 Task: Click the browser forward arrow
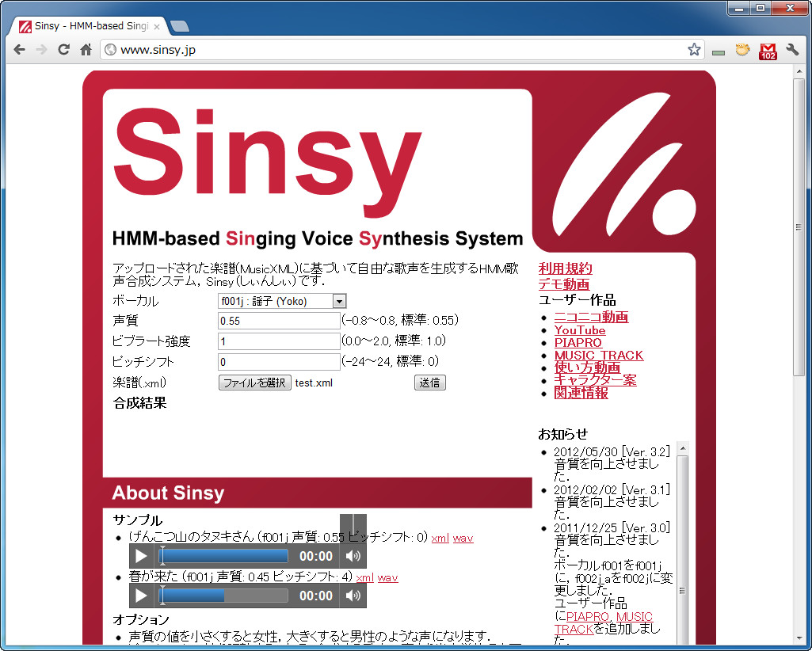pos(41,50)
